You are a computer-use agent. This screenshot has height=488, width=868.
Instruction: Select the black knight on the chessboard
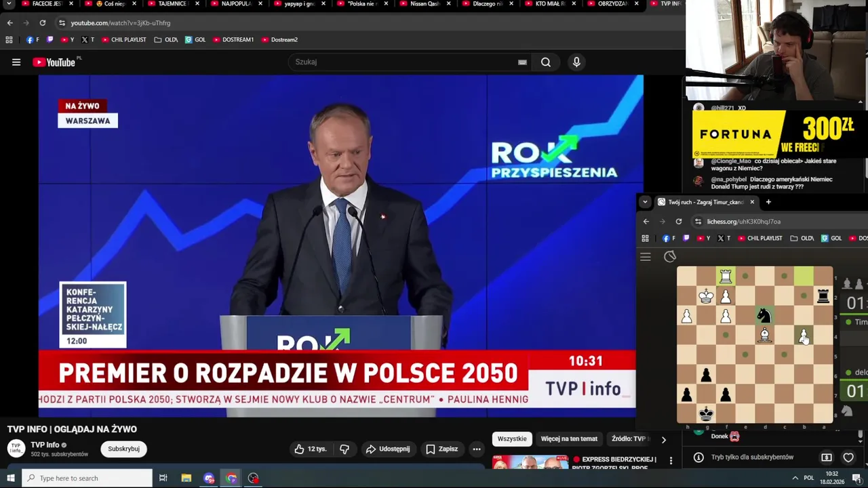[x=764, y=315]
